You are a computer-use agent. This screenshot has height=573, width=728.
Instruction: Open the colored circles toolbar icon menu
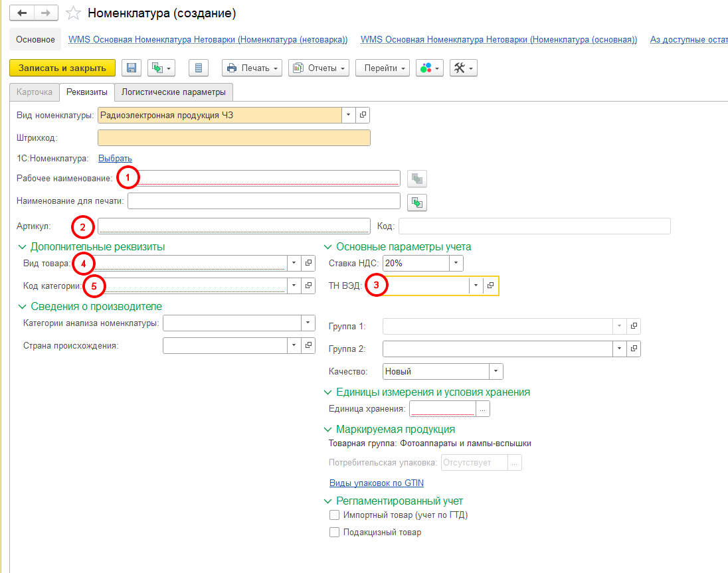(x=429, y=68)
